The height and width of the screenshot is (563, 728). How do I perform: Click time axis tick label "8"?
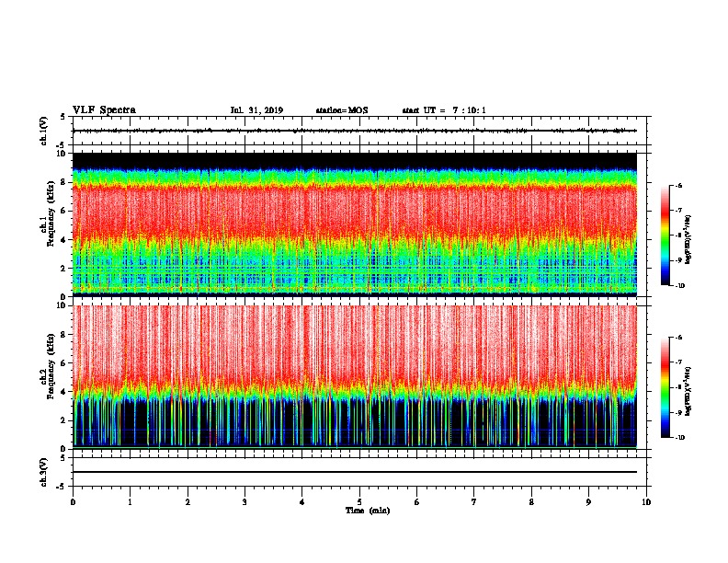pos(531,502)
